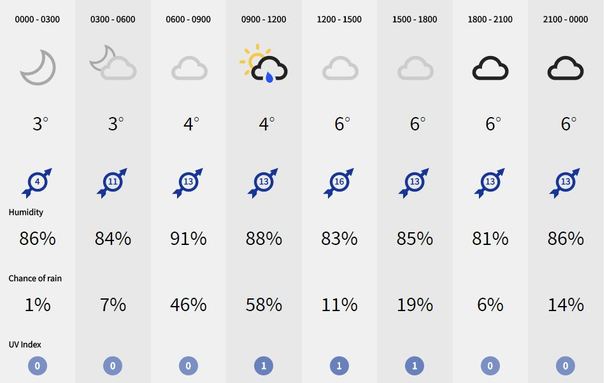The height and width of the screenshot is (383, 605).
Task: Click the wind arrow icon showing 16
Action: click(339, 183)
